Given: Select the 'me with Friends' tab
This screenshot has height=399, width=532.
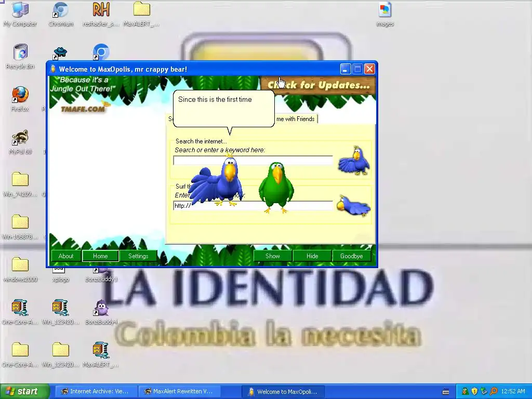Looking at the screenshot, I should pyautogui.click(x=296, y=119).
